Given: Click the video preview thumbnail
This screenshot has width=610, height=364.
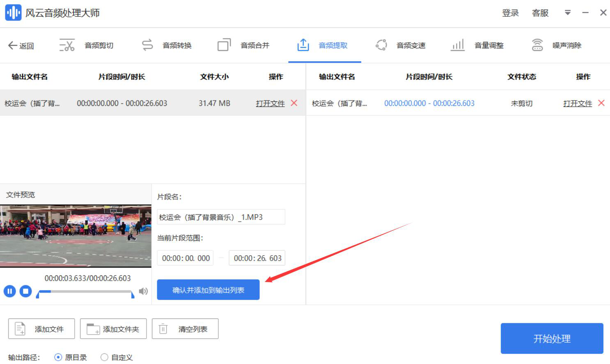Looking at the screenshot, I should pos(76,236).
